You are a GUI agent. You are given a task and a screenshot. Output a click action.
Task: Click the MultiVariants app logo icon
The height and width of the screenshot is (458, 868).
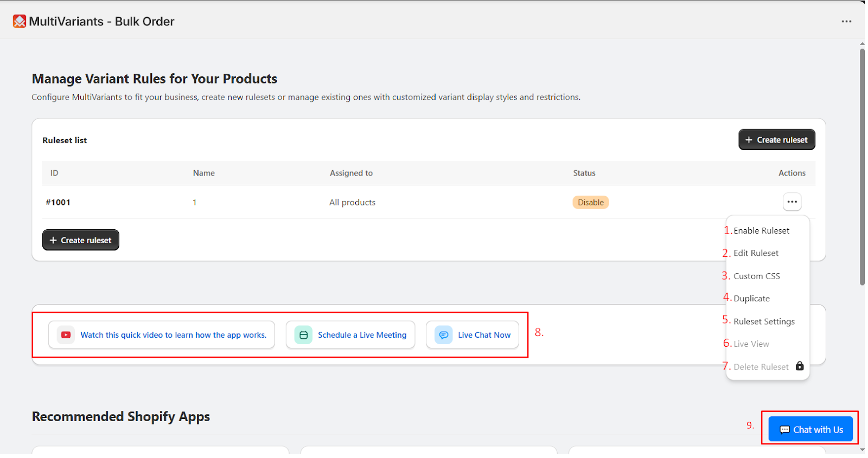pyautogui.click(x=20, y=21)
